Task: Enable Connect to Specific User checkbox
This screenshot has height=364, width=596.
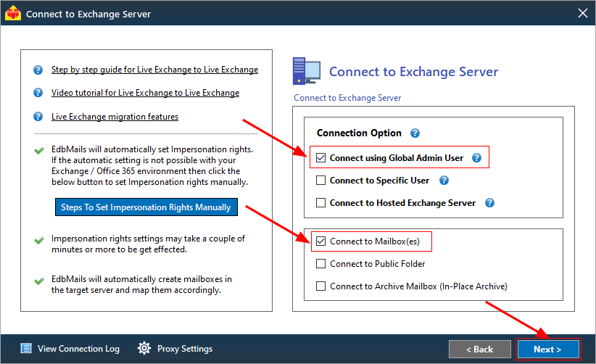Action: tap(320, 180)
